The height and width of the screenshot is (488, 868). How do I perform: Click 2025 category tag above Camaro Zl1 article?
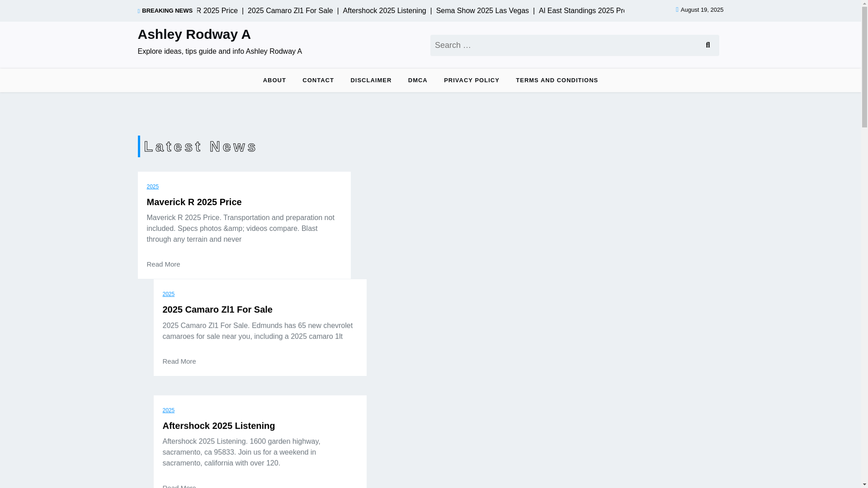click(169, 294)
